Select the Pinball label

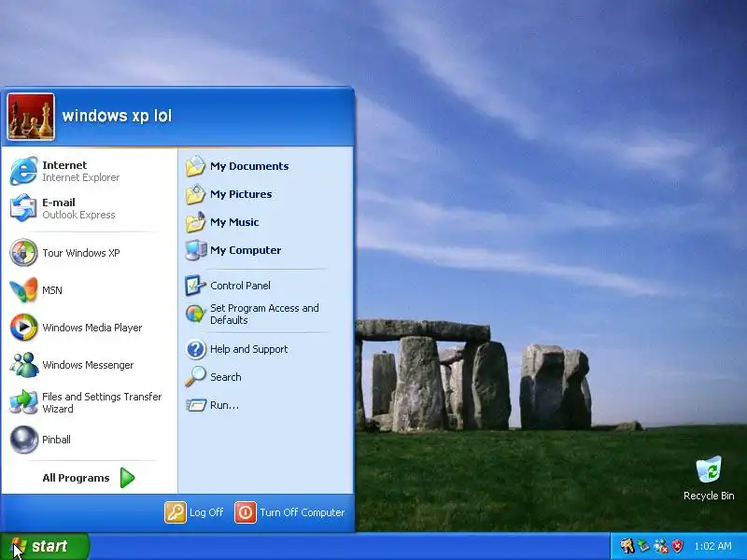tap(56, 440)
